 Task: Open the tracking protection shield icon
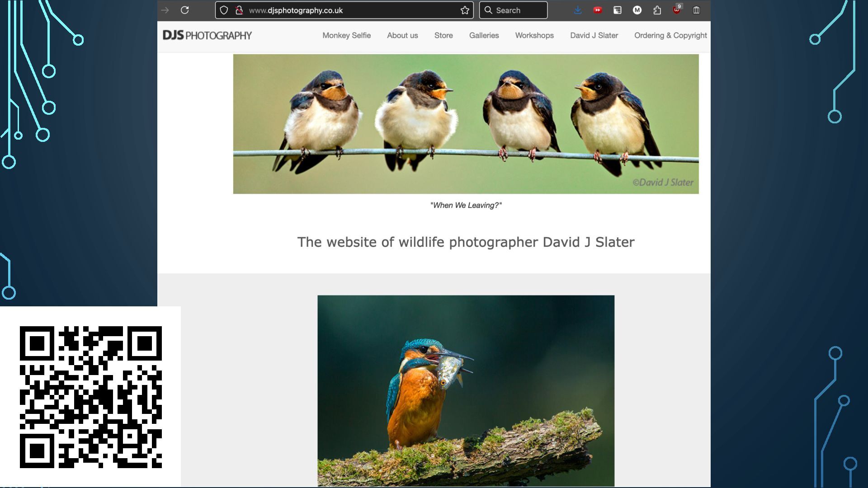224,10
